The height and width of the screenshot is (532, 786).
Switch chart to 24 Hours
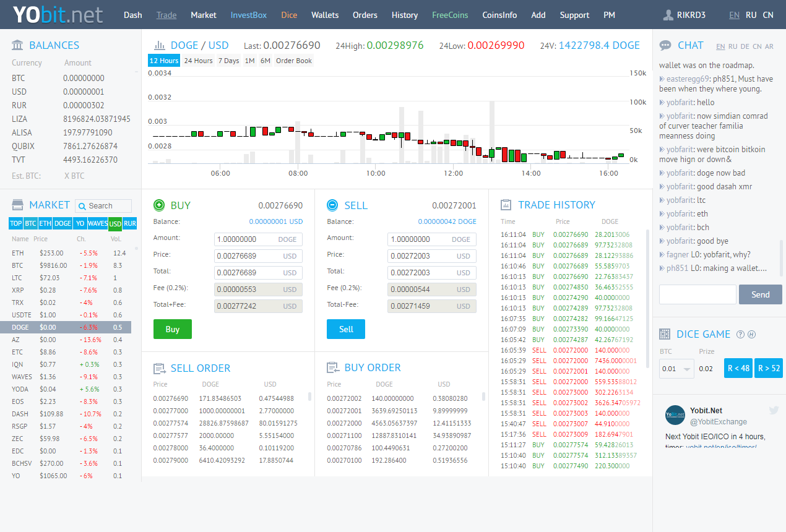pos(199,61)
